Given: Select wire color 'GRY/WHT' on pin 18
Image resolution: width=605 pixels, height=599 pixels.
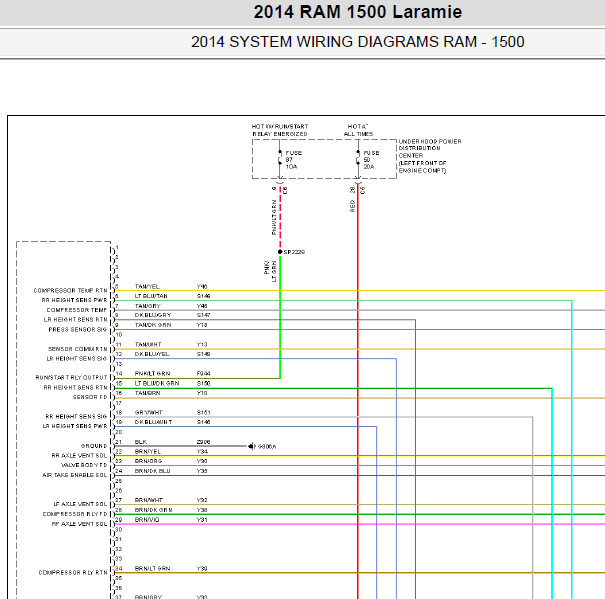Looking at the screenshot, I should 149,413.
